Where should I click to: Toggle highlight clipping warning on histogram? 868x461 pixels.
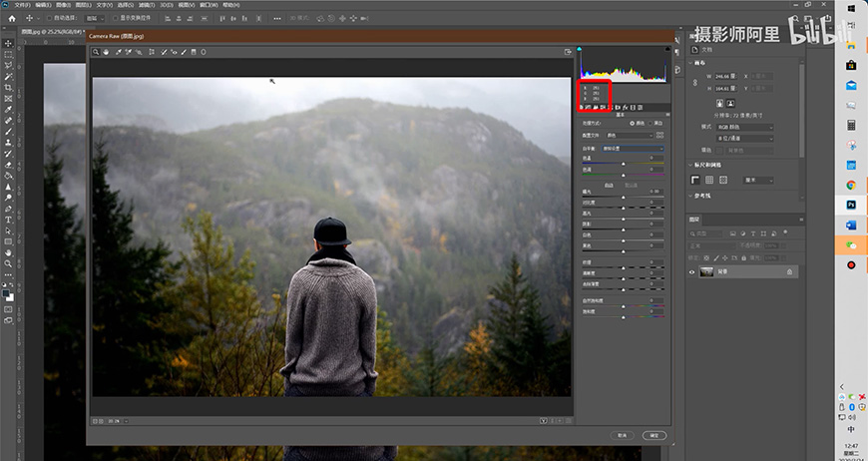(x=667, y=49)
